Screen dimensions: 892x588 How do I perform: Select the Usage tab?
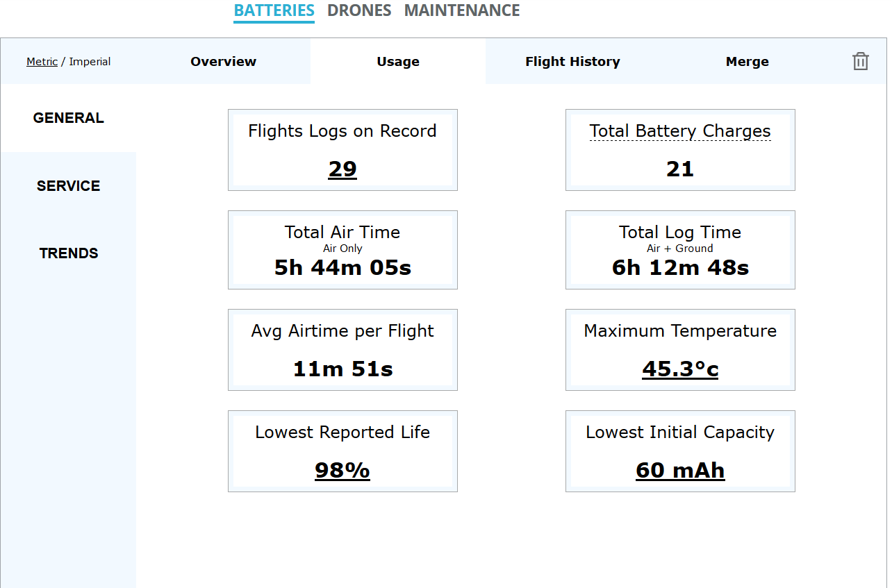pos(397,61)
